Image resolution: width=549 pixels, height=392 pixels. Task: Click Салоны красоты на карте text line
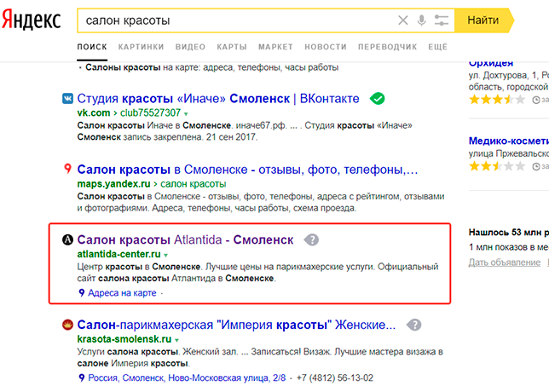[x=211, y=67]
